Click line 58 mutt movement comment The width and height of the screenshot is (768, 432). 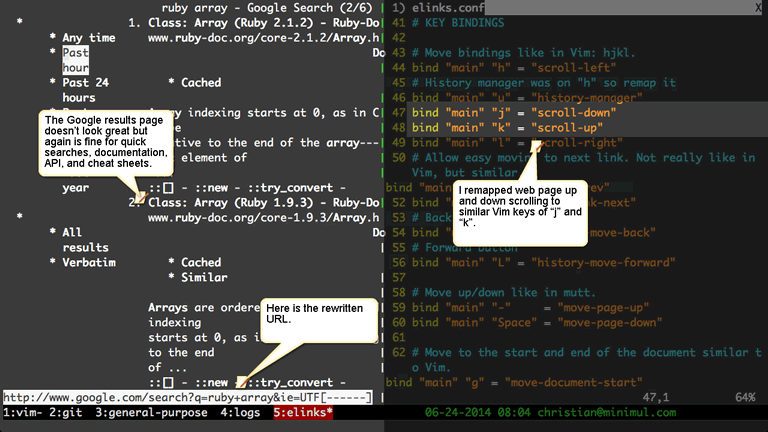[504, 292]
